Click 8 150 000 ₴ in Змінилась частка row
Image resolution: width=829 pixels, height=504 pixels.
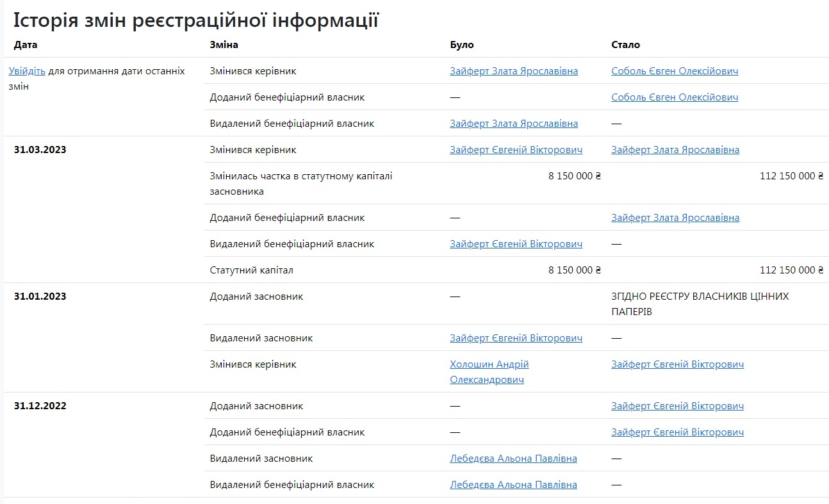click(x=575, y=176)
